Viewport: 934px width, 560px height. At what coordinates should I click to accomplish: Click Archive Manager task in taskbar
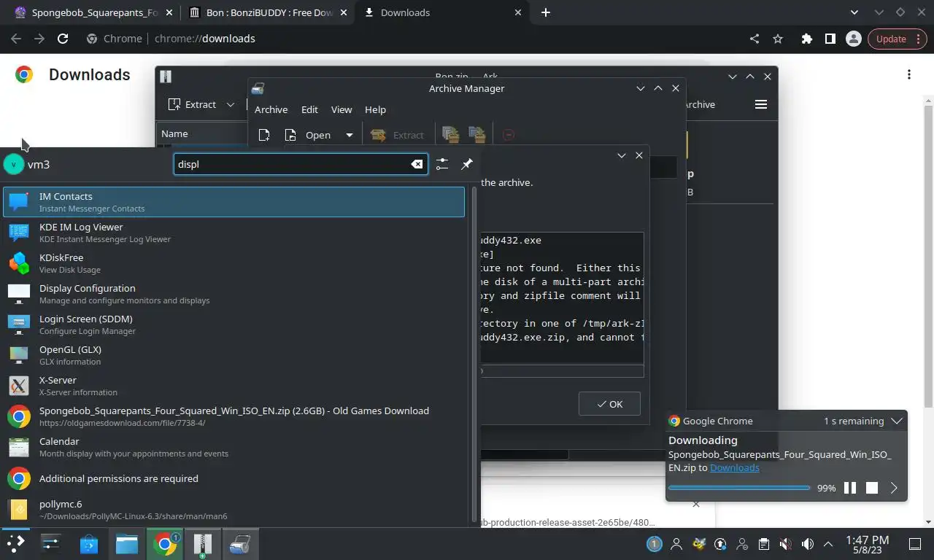(240, 543)
